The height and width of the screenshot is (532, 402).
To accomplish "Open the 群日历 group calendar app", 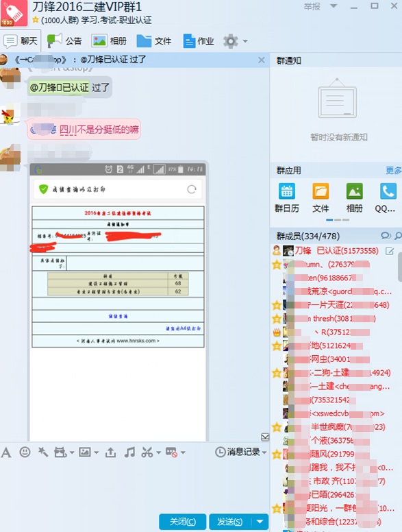I will 287,198.
